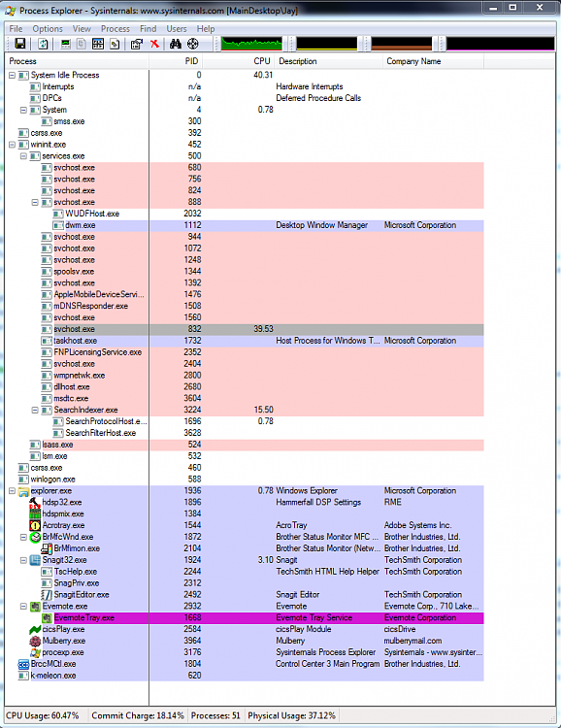Screen dimensions: 561x728
Task: Click the View DLLs/Handles toolbar icon
Action: (115, 44)
